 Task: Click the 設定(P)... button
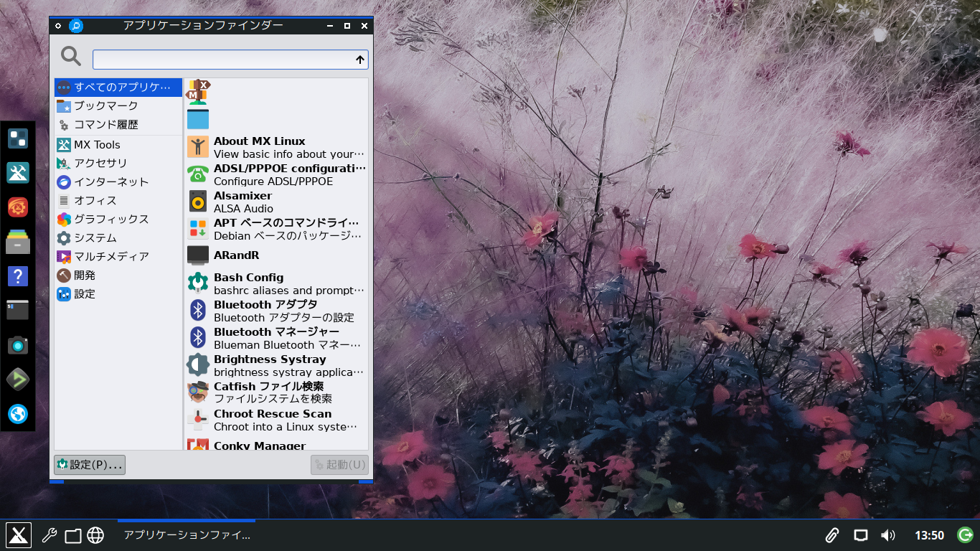coord(90,465)
